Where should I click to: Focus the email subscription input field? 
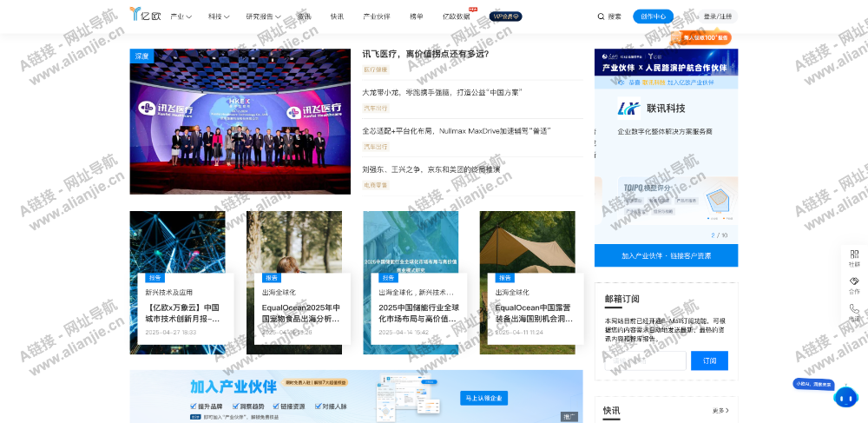[x=646, y=360]
